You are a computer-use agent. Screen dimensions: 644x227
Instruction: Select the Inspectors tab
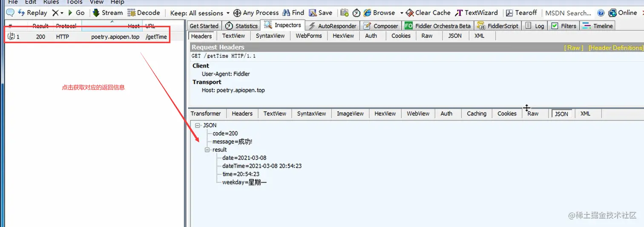283,25
